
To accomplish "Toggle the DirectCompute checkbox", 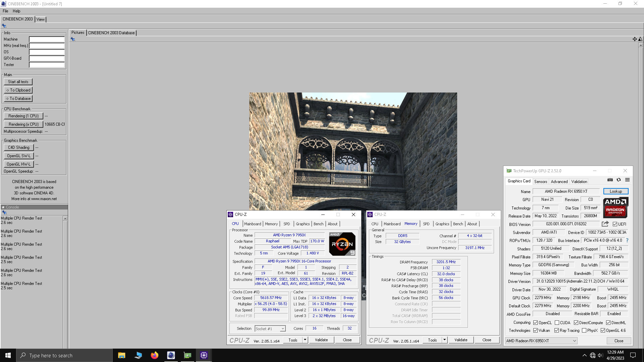I will 576,323.
